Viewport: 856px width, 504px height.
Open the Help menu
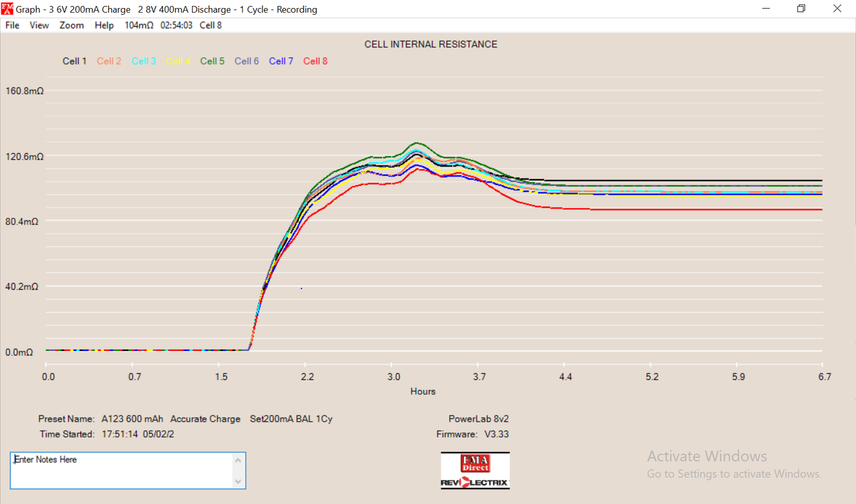pyautogui.click(x=104, y=25)
